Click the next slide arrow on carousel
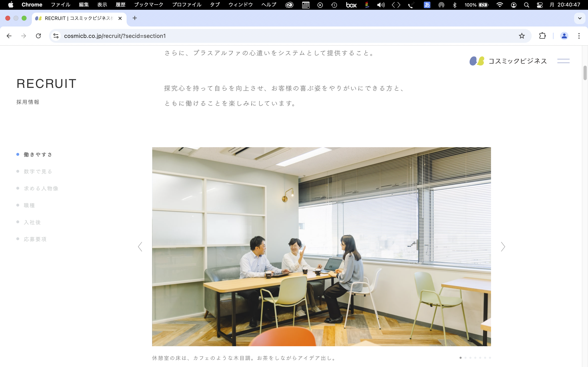 pyautogui.click(x=503, y=247)
